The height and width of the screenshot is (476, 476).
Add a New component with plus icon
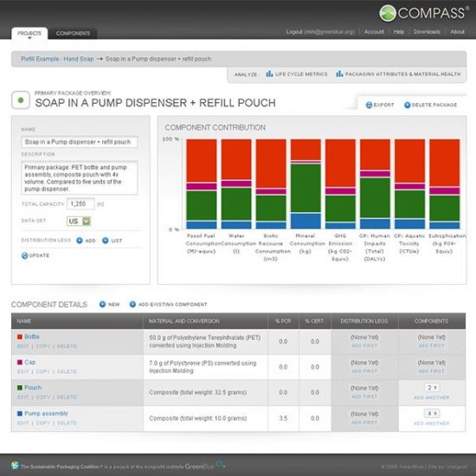[103, 304]
